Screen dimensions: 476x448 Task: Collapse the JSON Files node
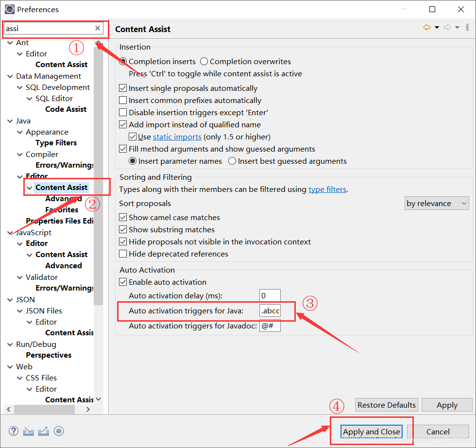click(x=20, y=311)
